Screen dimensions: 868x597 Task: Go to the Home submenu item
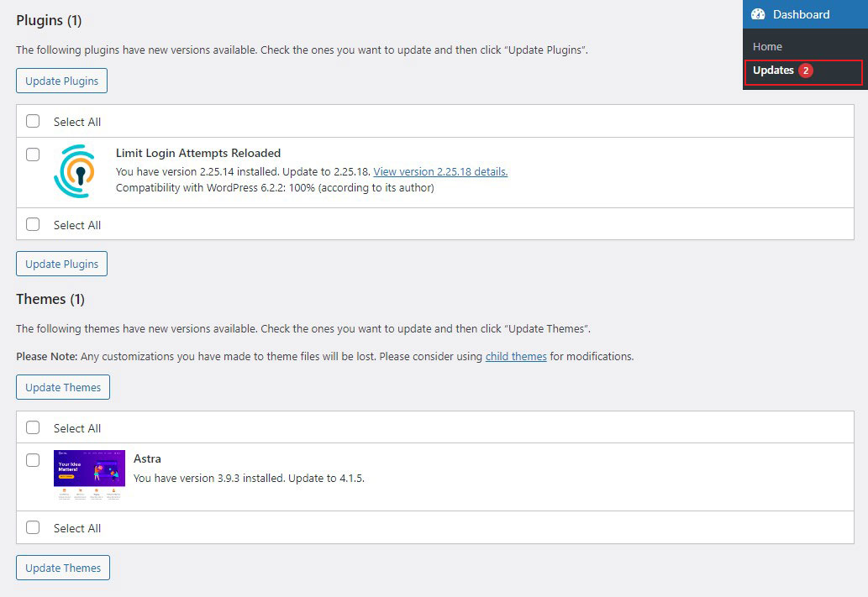tap(767, 46)
